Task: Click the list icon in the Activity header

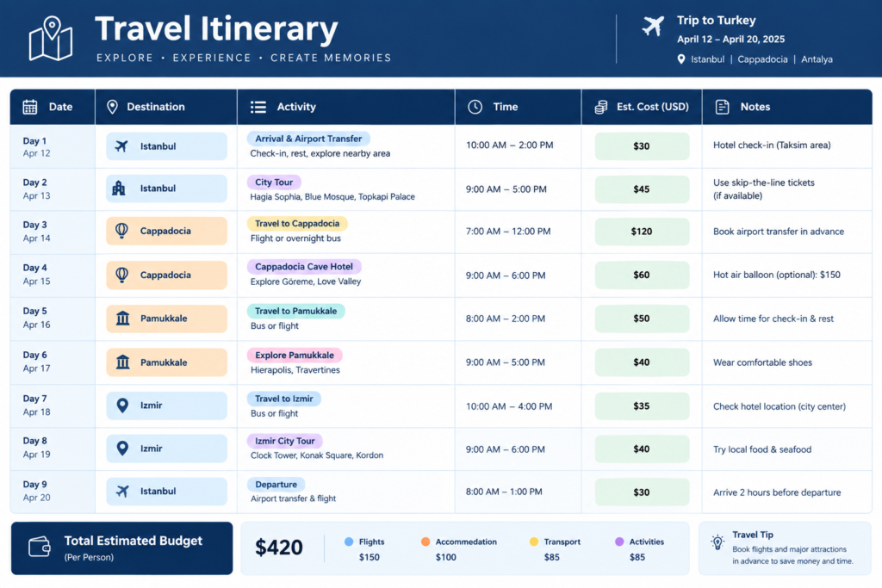Action: (258, 107)
